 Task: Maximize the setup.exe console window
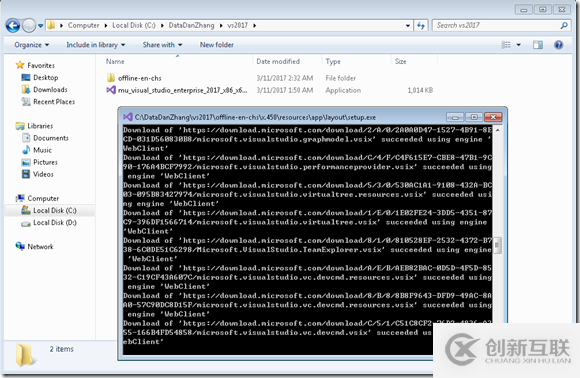coord(474,117)
